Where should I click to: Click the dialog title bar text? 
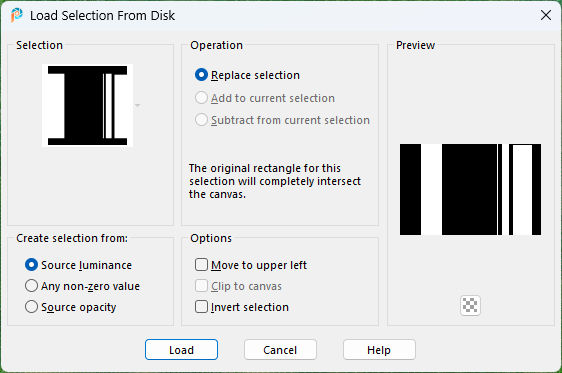click(103, 15)
